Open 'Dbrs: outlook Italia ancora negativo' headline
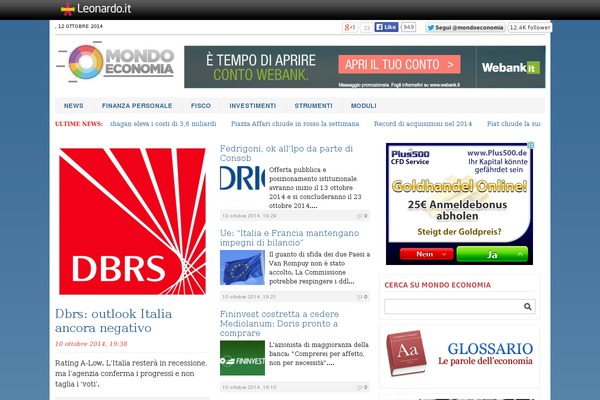 click(113, 321)
